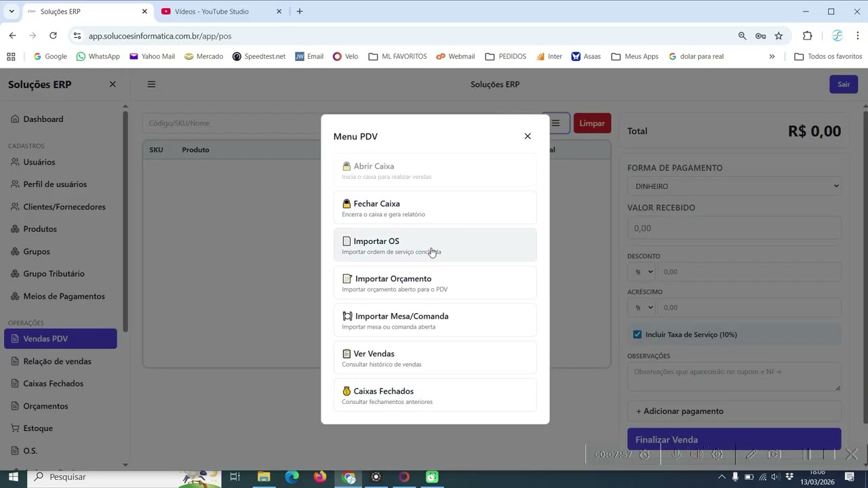Open the Desconto percent type dropdown
This screenshot has width=868, height=488.
pyautogui.click(x=641, y=272)
